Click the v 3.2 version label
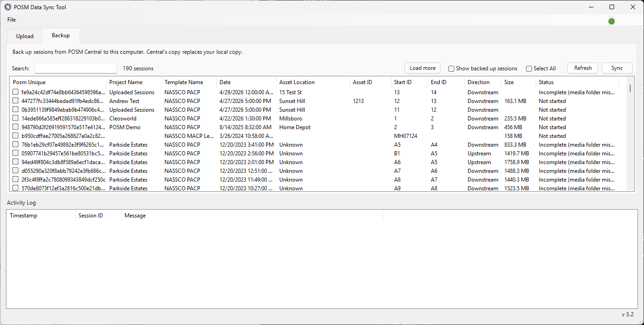Screen dimensions: 644x325 (627, 314)
